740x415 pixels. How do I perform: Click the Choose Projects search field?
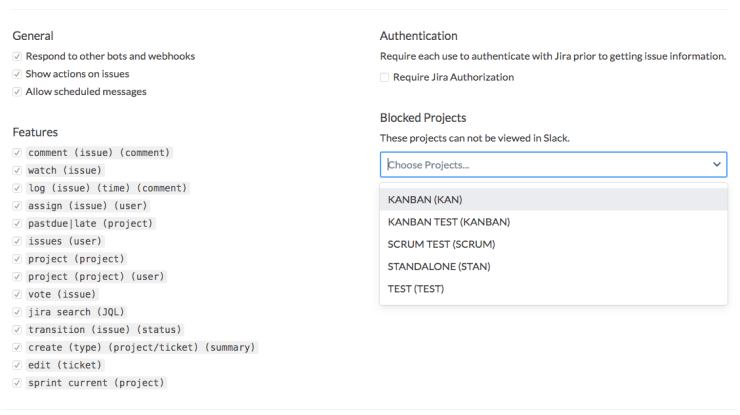540,164
